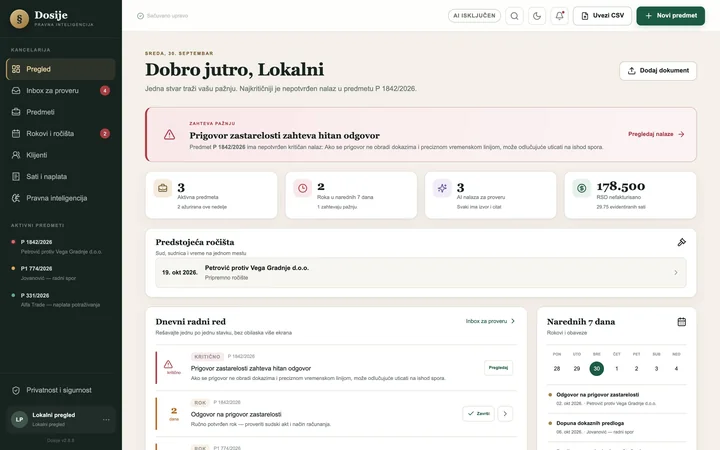Open Dopuna dokaznih predloga in upcoming list
Viewport: 720px width, 450px height.
(617, 428)
